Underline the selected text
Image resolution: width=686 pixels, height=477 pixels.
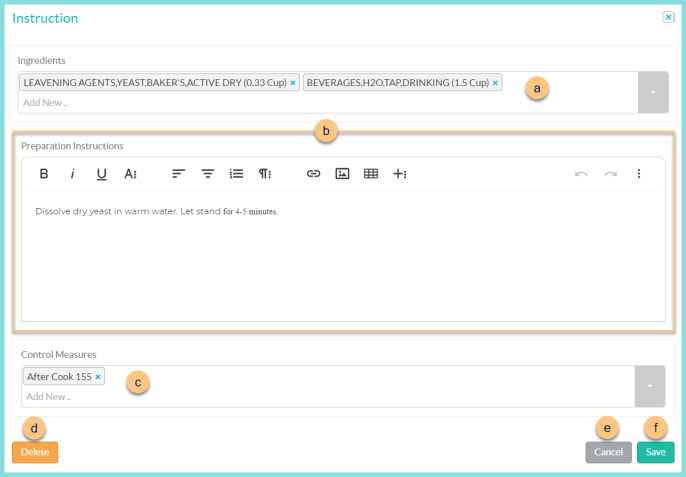pos(102,174)
